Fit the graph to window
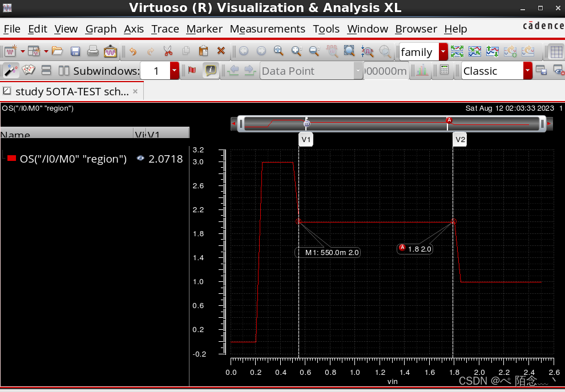565x392 pixels. [349, 51]
